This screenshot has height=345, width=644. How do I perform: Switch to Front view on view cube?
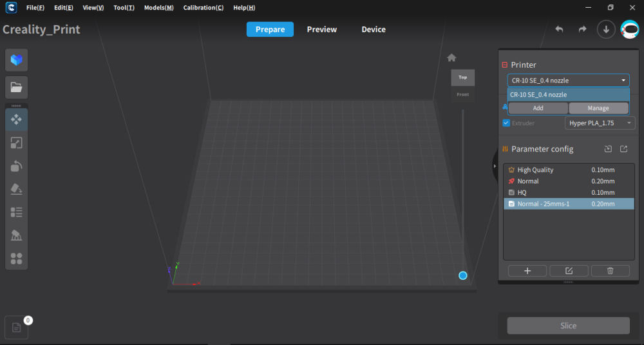[x=463, y=95]
